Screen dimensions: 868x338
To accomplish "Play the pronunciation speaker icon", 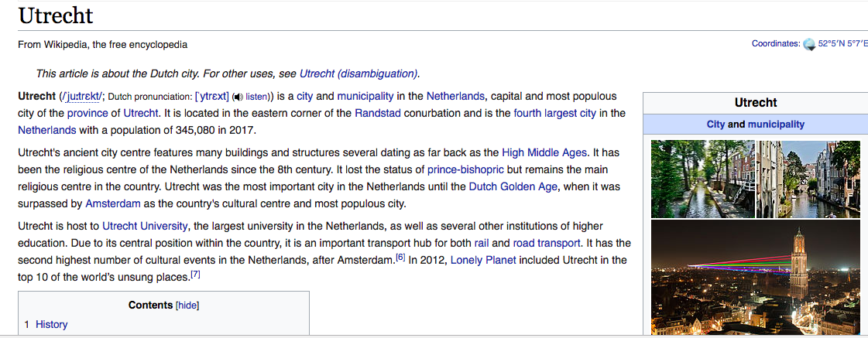I will (238, 97).
